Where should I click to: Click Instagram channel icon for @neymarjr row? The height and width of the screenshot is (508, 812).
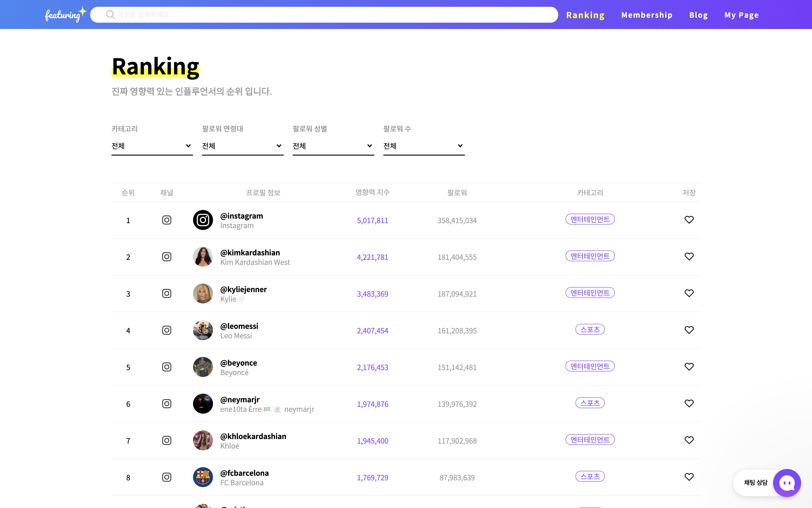167,404
